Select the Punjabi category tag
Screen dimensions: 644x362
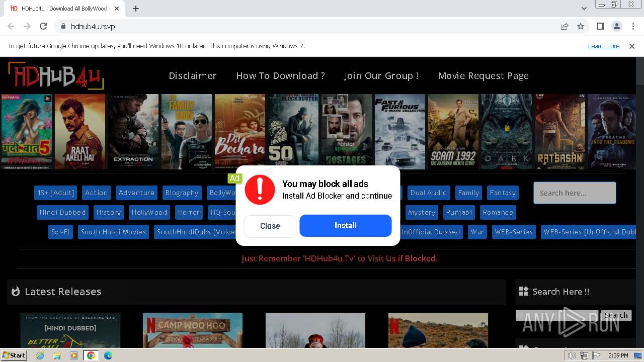(x=459, y=212)
